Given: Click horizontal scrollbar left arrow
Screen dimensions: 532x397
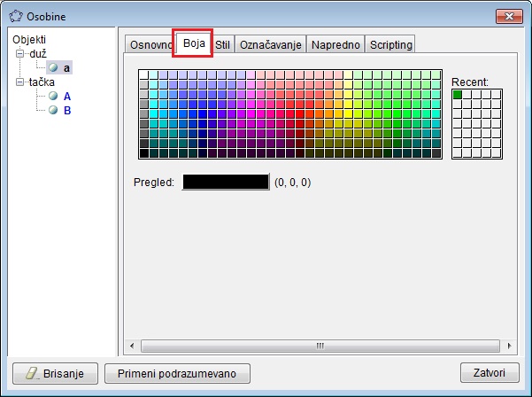Looking at the screenshot, I should (x=132, y=346).
